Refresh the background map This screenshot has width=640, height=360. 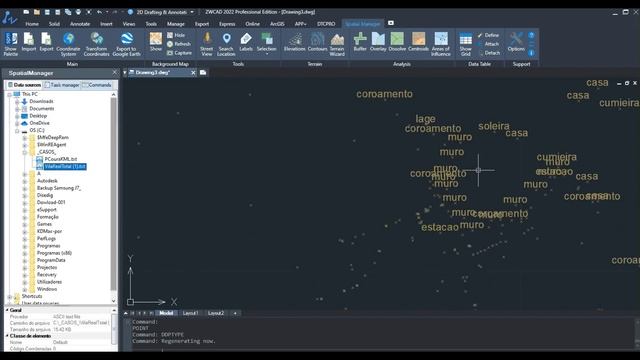pyautogui.click(x=179, y=44)
